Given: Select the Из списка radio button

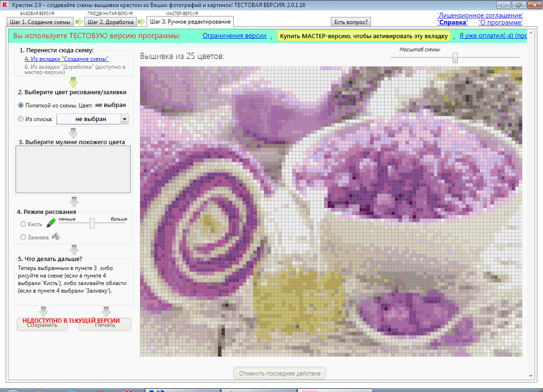Looking at the screenshot, I should pyautogui.click(x=21, y=119).
